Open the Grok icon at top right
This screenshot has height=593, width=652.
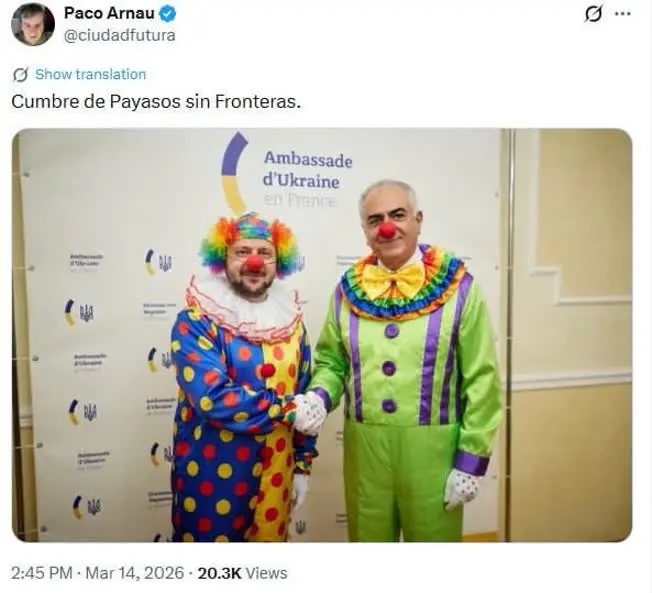593,14
